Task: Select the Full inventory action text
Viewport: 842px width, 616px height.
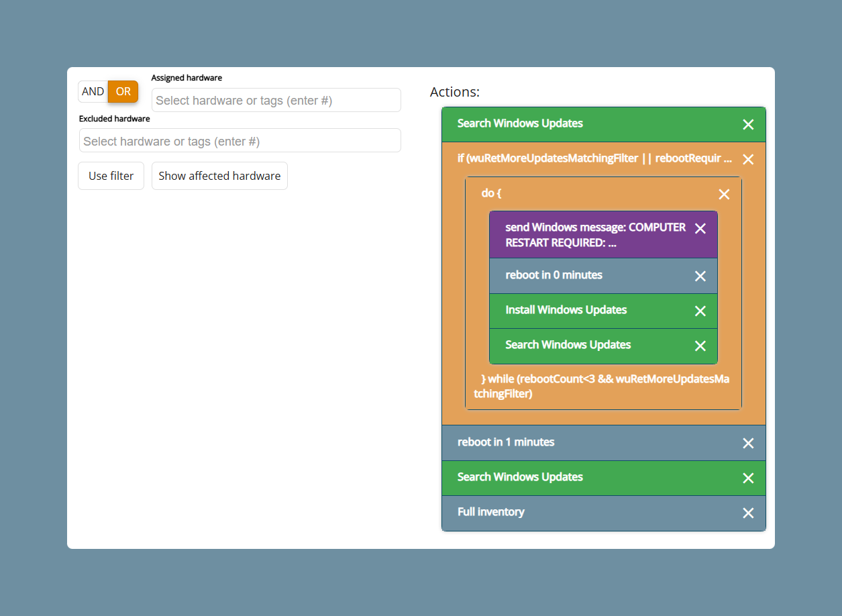Action: coord(491,512)
